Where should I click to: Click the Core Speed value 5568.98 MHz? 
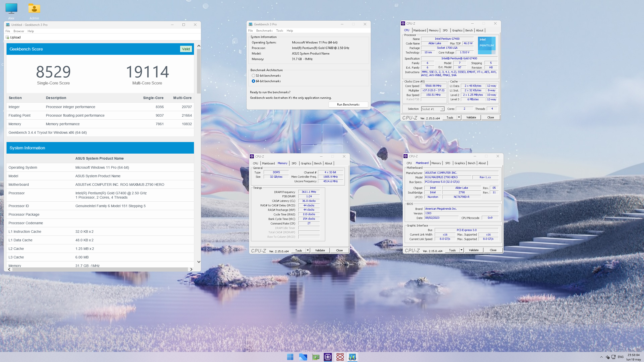pyautogui.click(x=433, y=86)
